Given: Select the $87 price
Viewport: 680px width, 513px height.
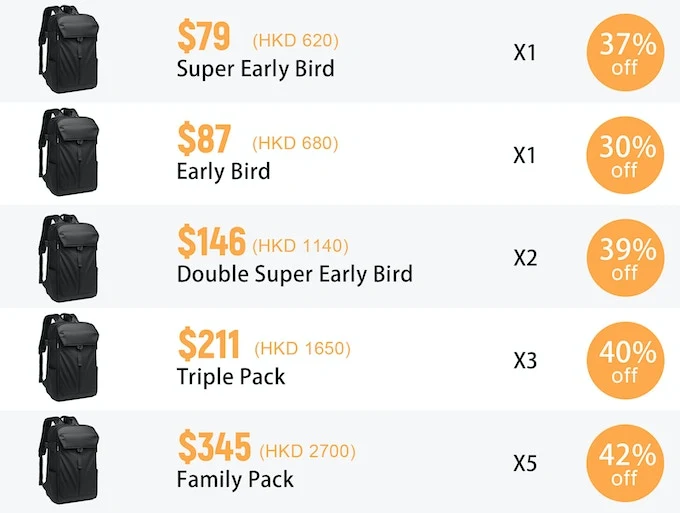Looking at the screenshot, I should pos(204,139).
